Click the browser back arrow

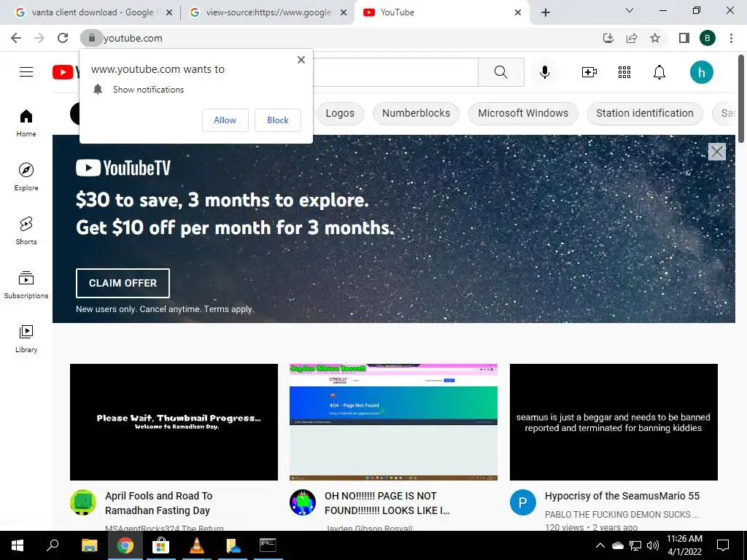click(16, 38)
